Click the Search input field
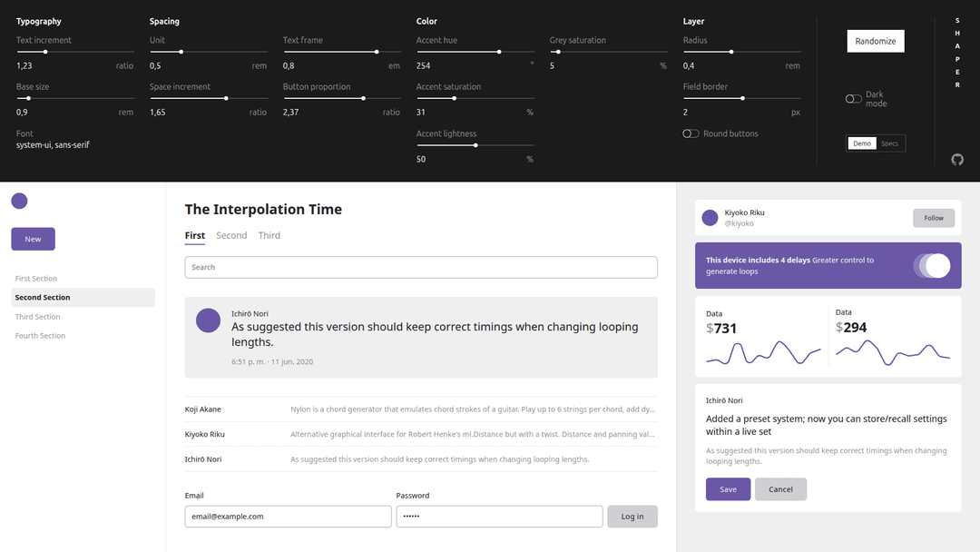 421,267
